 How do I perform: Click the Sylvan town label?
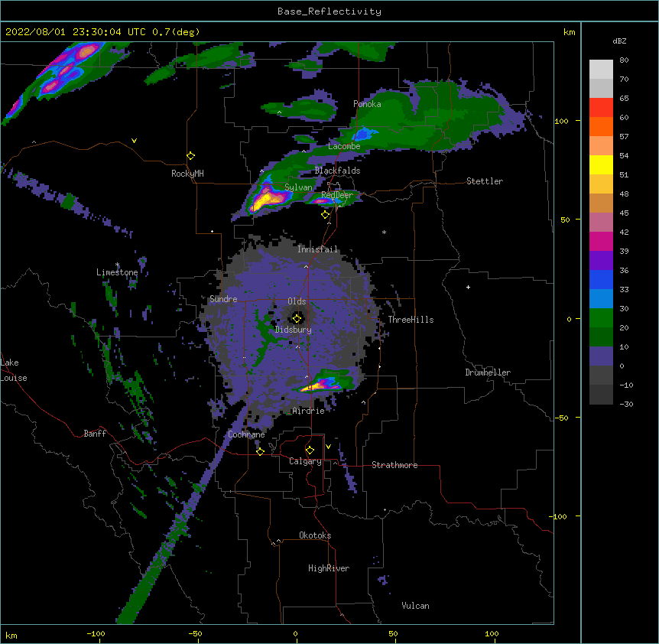(x=298, y=187)
